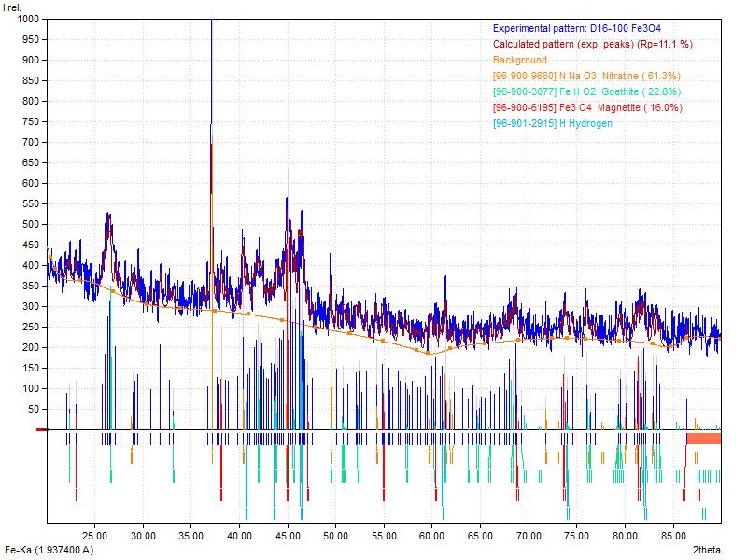This screenshot has width=747, height=560.
Task: Select the 250 intensity axis label
Action: click(31, 327)
